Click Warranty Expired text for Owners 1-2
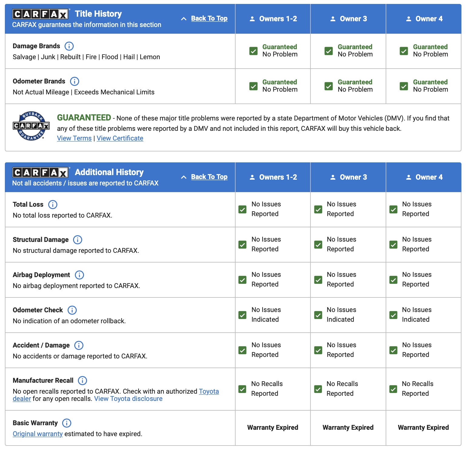476x451 pixels. [x=273, y=428]
